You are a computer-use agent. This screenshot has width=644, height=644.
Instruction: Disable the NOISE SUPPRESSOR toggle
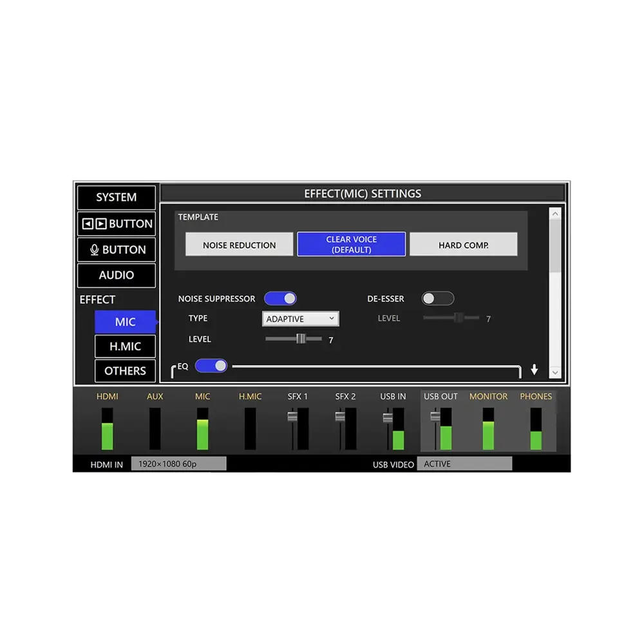[x=280, y=299]
